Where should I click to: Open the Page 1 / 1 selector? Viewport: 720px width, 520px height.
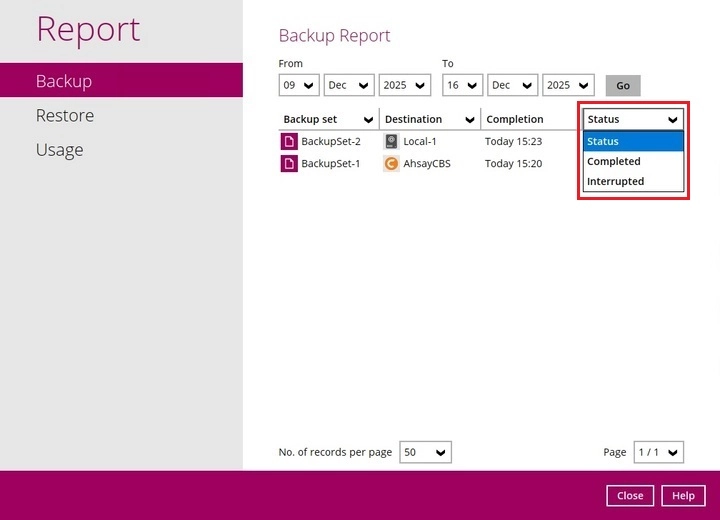[659, 453]
